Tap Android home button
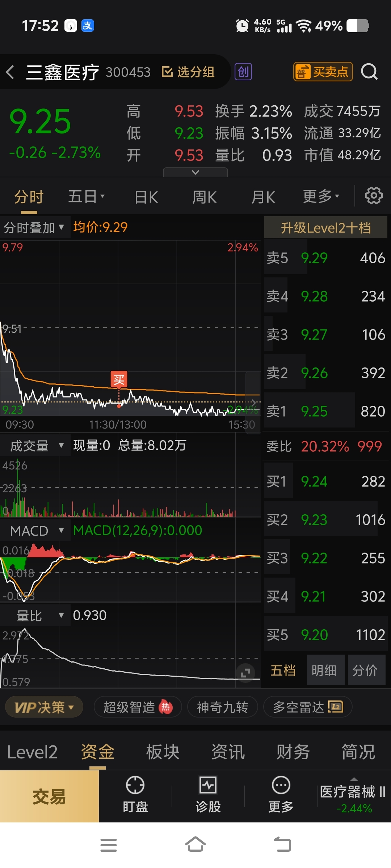Screen dimensions: 391x868 tap(195, 844)
